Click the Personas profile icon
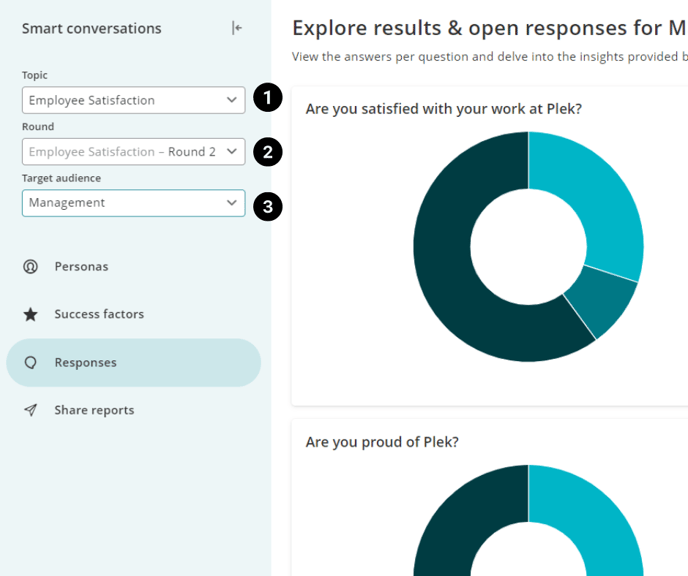 click(x=30, y=267)
